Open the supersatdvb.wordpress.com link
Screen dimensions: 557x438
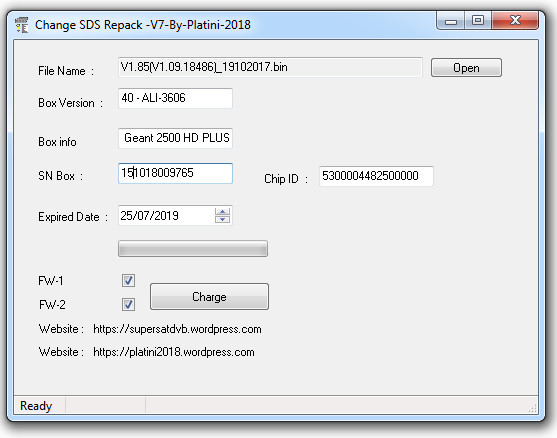point(177,329)
